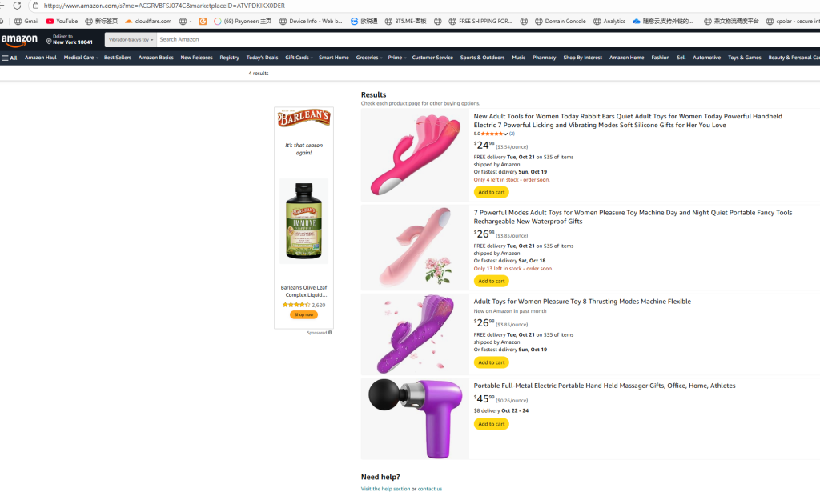The width and height of the screenshot is (820, 504).
Task: Open the All hamburger menu
Action: tap(10, 58)
